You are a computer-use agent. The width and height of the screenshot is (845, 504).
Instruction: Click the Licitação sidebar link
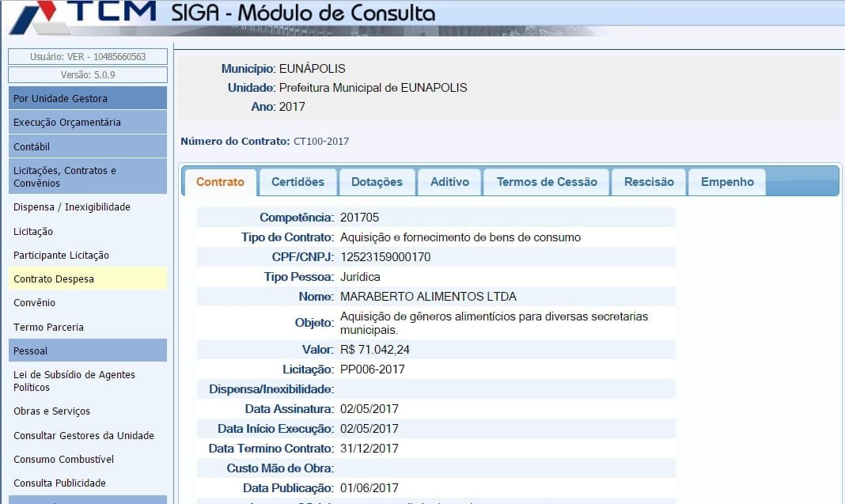(x=33, y=232)
